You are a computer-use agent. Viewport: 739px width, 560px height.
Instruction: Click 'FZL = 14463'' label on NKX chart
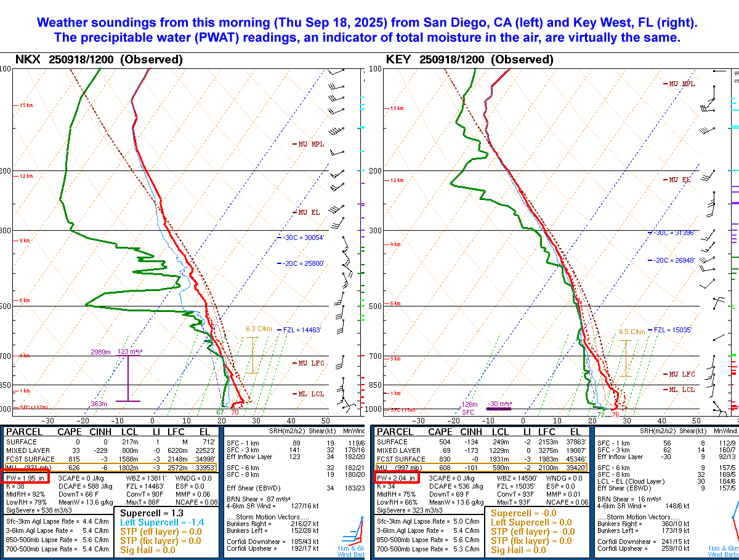pos(302,330)
